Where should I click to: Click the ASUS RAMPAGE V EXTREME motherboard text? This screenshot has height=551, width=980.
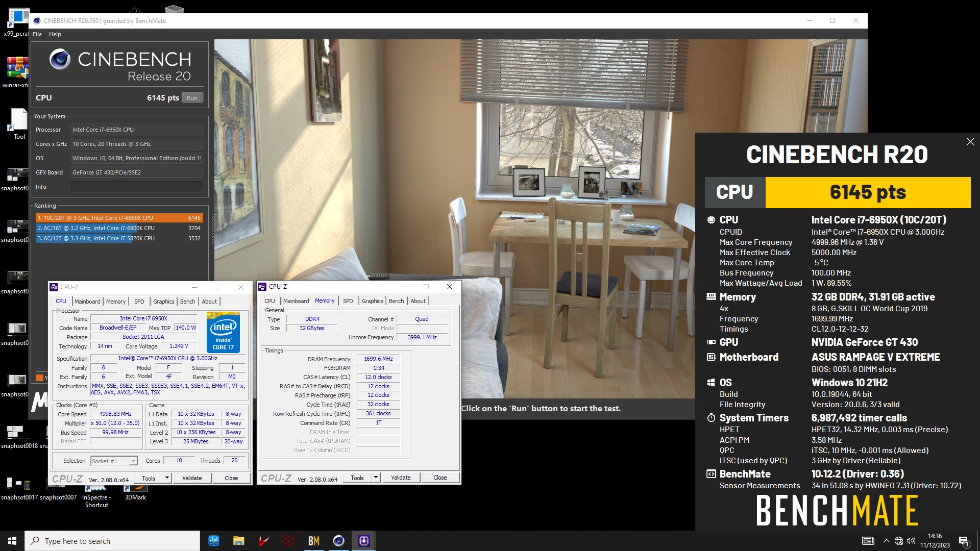pos(875,357)
